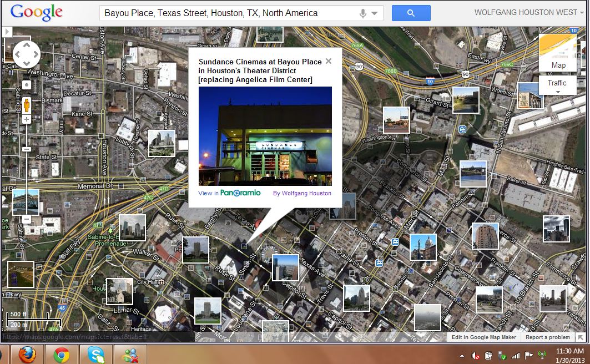The height and width of the screenshot is (364, 590).
Task: Show hidden system tray icons arrow
Action: 462,356
